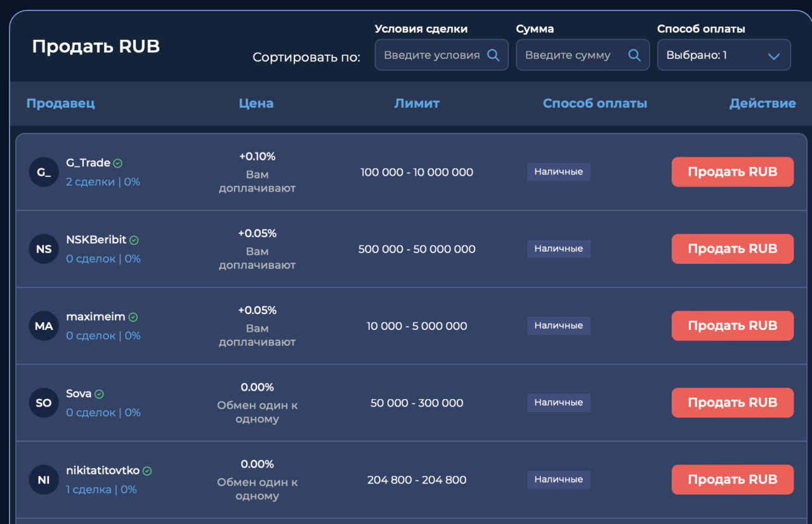The image size is (812, 524).
Task: Click SO avatar of Sova seller
Action: point(44,403)
